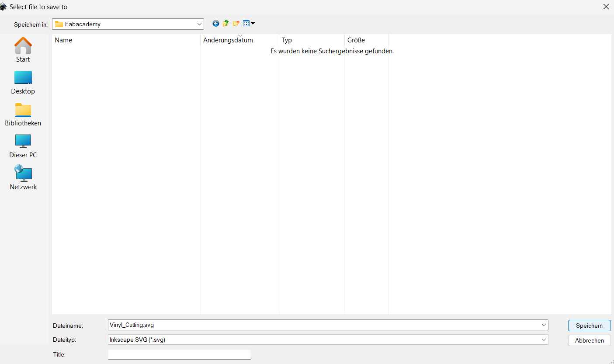Select Dieser PC in the sidebar
Image resolution: width=614 pixels, height=364 pixels.
(x=23, y=145)
